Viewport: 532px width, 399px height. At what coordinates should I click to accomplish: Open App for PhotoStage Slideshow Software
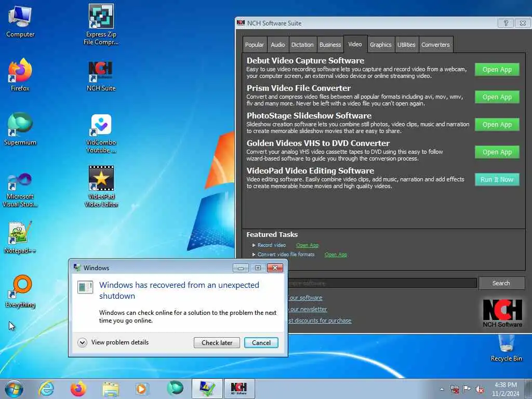pyautogui.click(x=497, y=125)
